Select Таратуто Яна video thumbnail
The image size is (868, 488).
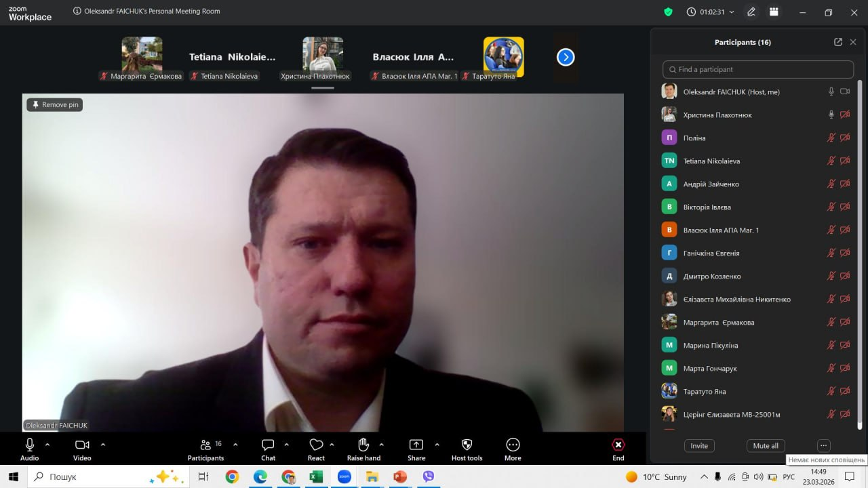click(x=503, y=58)
